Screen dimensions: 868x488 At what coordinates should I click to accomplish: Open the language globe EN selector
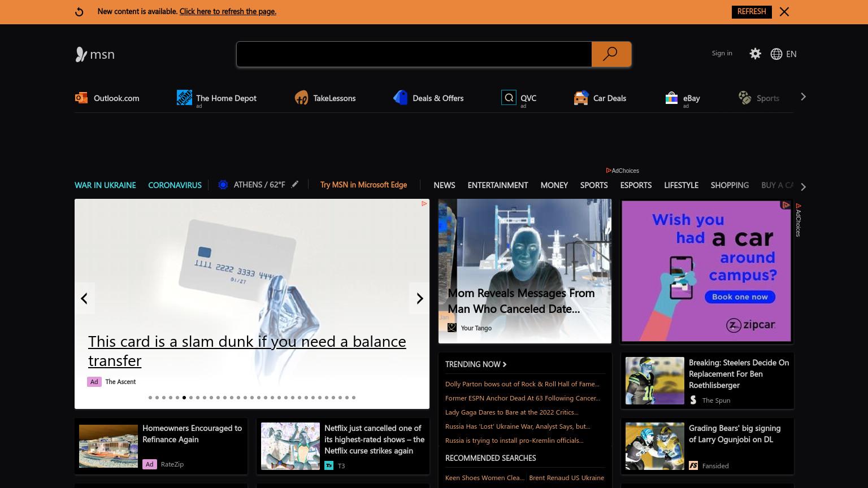pos(783,54)
